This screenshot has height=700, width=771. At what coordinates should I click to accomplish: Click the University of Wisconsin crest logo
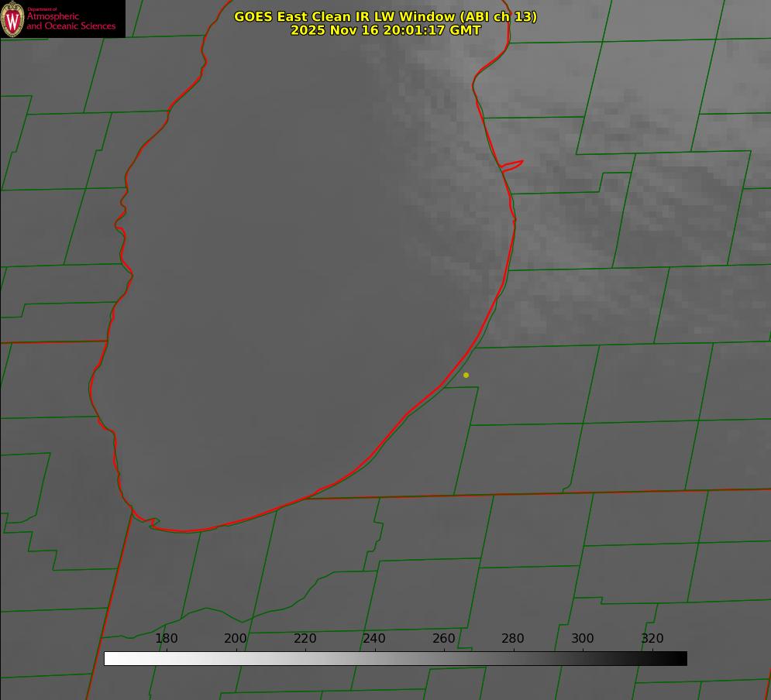click(x=12, y=19)
